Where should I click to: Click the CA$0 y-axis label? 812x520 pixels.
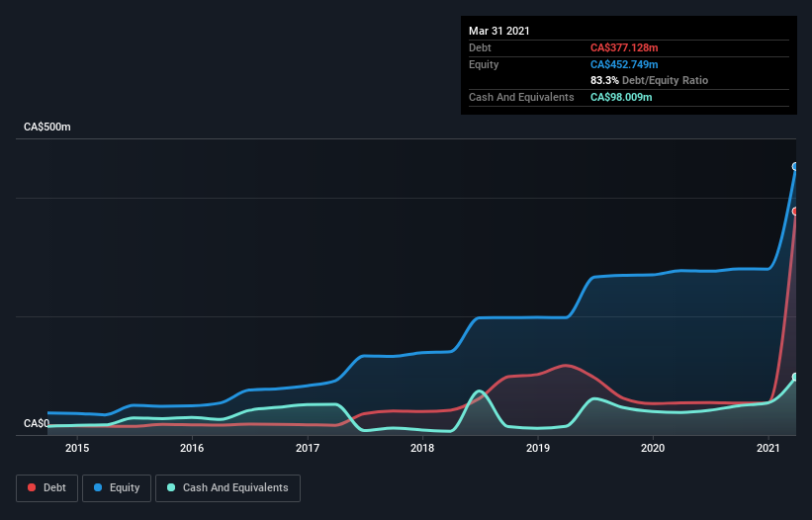[37, 424]
